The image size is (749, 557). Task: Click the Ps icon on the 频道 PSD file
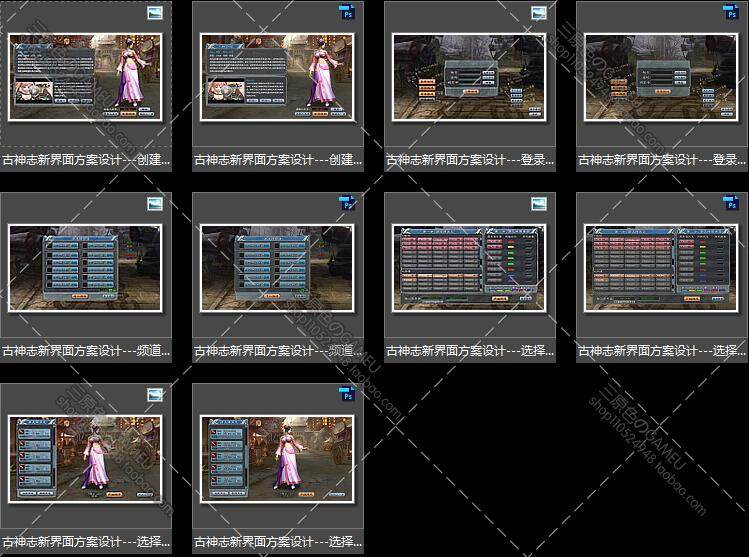click(347, 203)
